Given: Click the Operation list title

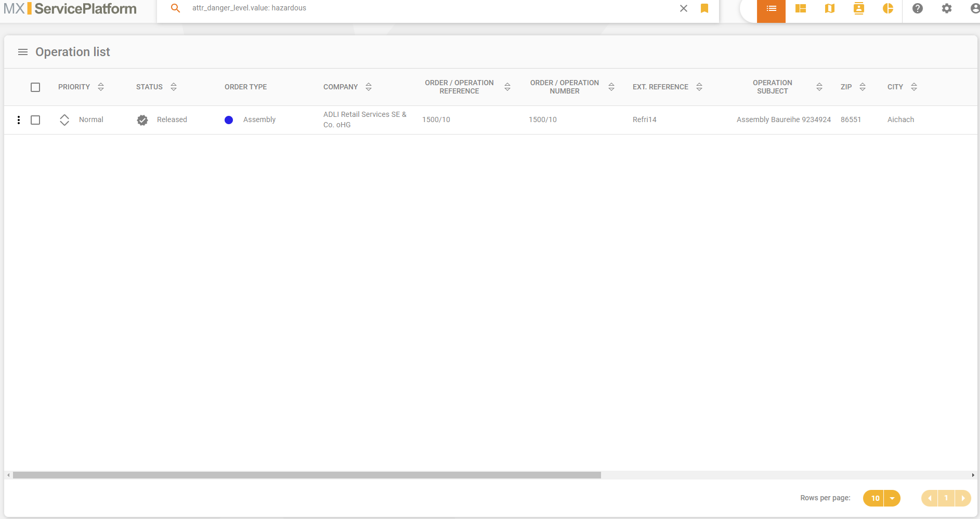Looking at the screenshot, I should click(73, 52).
